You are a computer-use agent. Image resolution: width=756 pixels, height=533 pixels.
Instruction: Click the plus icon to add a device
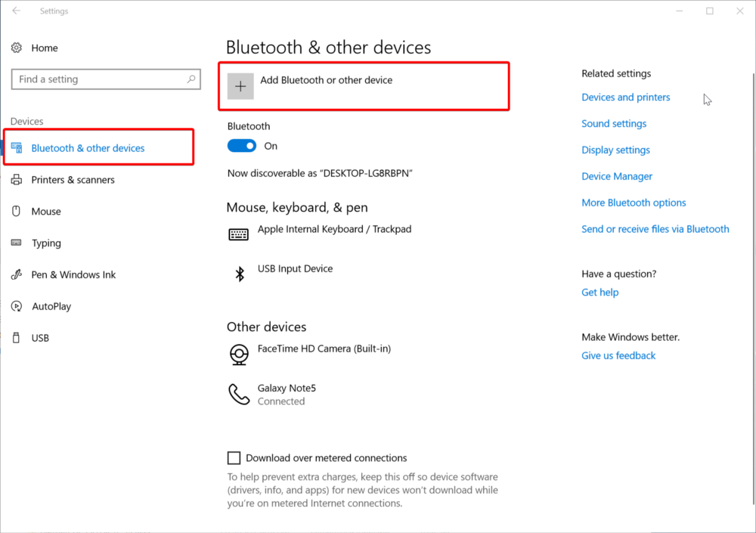(x=240, y=86)
